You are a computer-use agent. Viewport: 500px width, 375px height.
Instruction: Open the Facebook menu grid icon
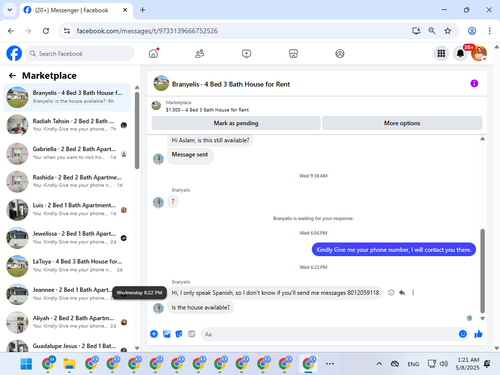(441, 53)
